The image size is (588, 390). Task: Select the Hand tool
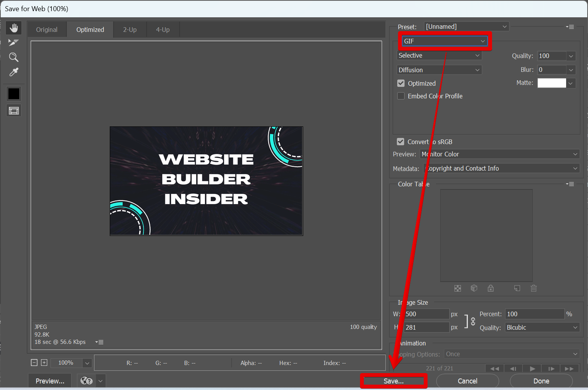(14, 28)
